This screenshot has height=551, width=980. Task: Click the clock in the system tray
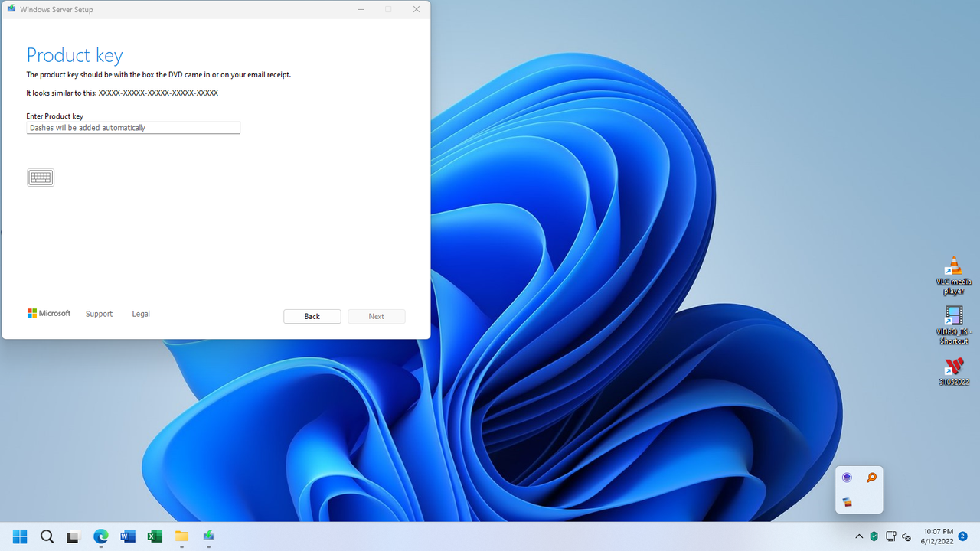[938, 536]
